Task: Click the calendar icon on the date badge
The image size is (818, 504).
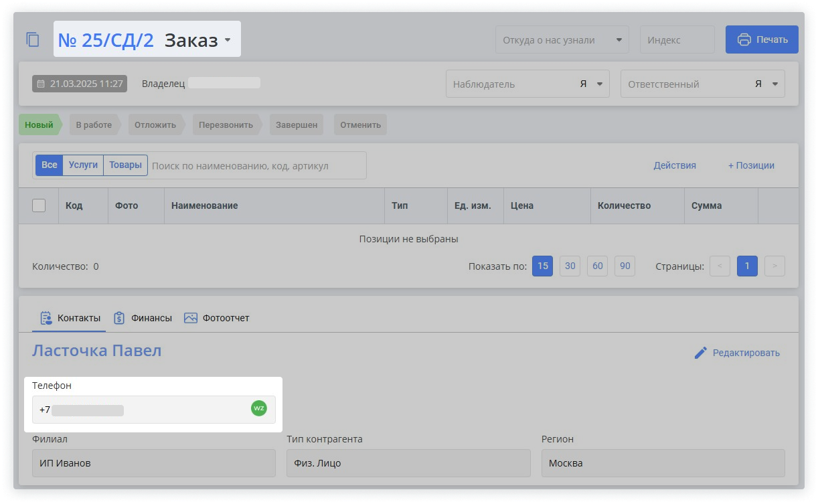Action: click(41, 84)
